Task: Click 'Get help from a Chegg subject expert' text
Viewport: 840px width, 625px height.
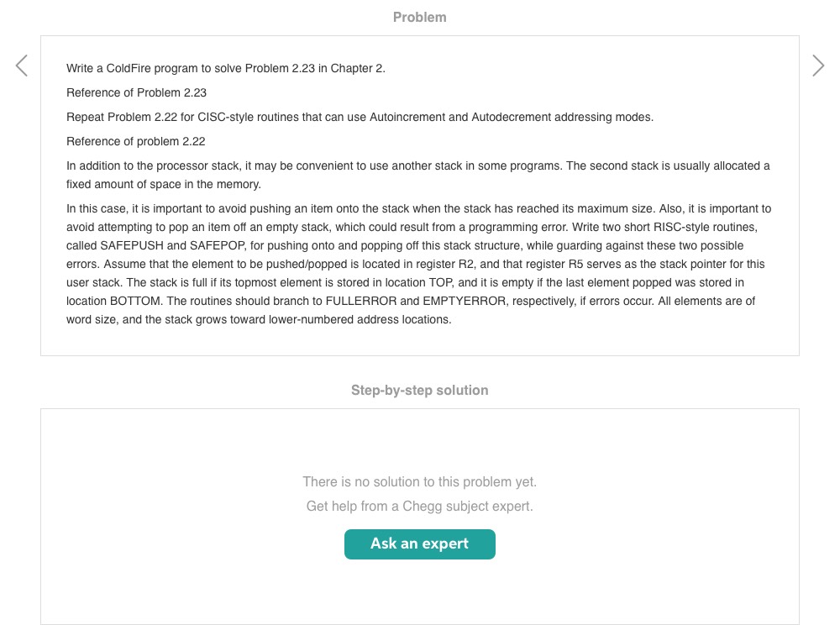Action: 419,506
